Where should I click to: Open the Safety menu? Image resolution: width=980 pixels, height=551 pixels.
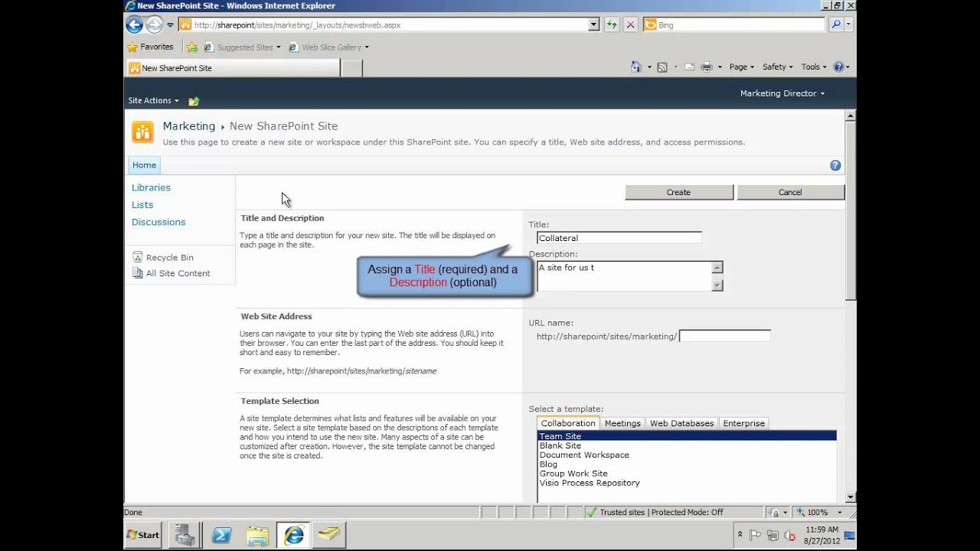point(777,67)
